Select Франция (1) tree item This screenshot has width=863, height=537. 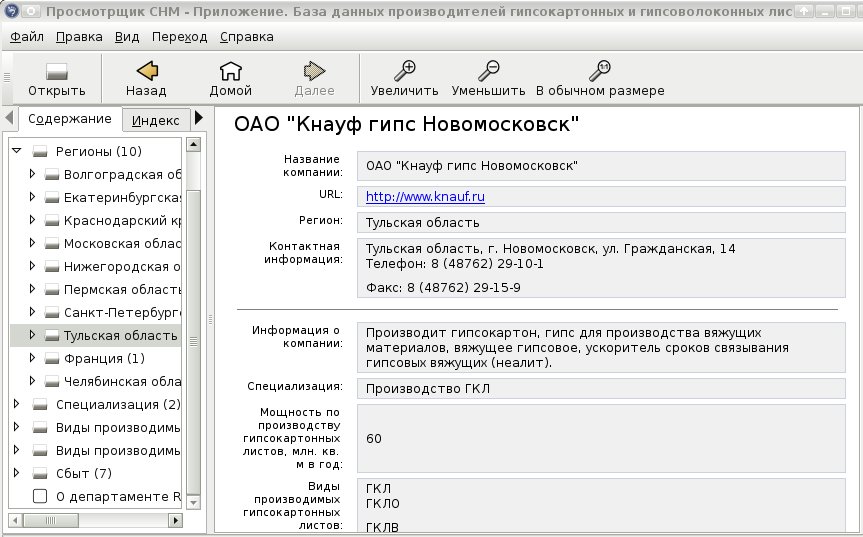click(x=105, y=359)
